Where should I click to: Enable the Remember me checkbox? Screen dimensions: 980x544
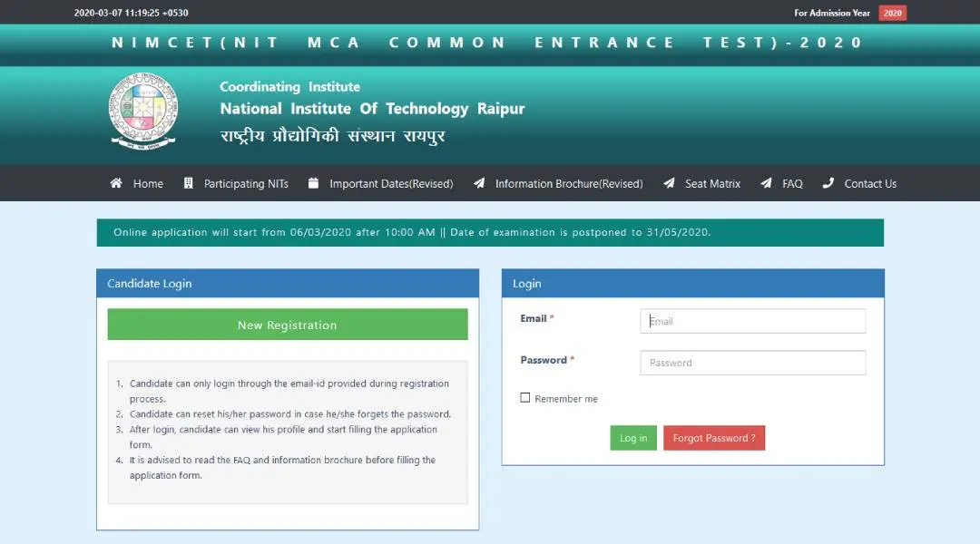[525, 398]
